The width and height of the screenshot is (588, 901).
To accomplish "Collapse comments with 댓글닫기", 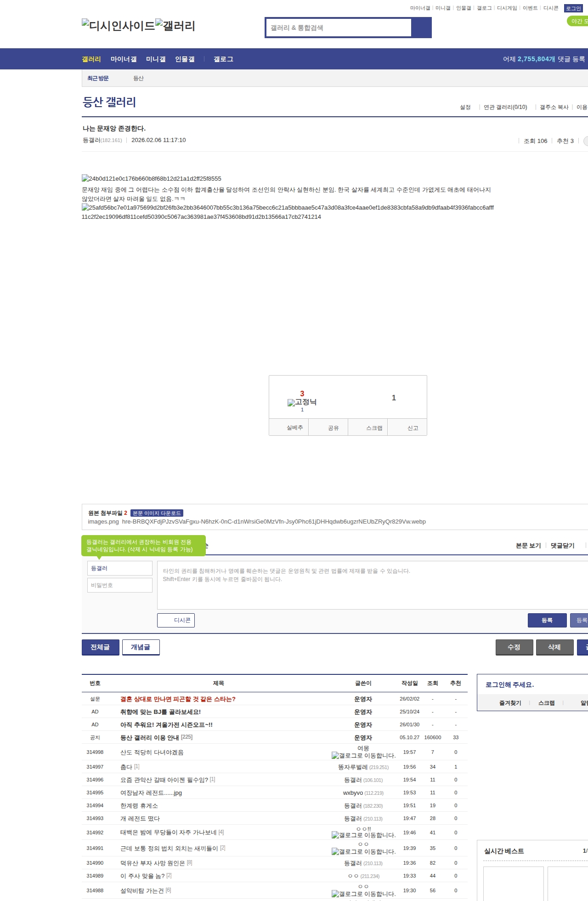I will (x=563, y=546).
